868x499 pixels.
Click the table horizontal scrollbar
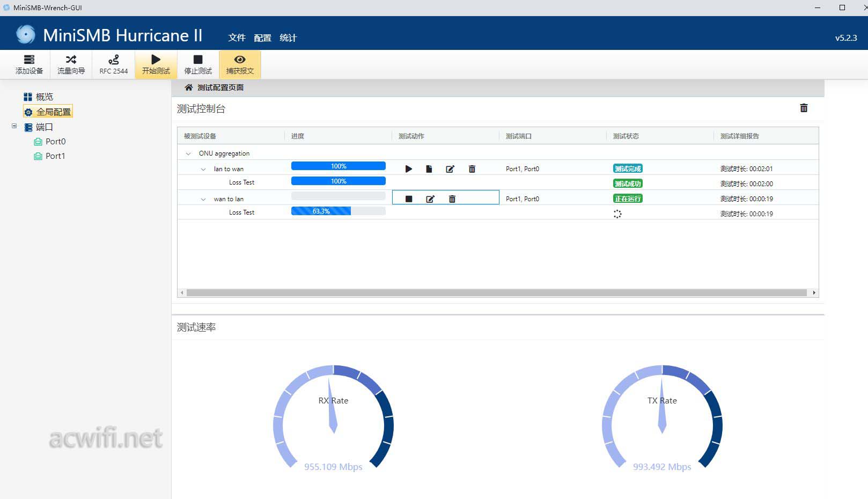497,293
